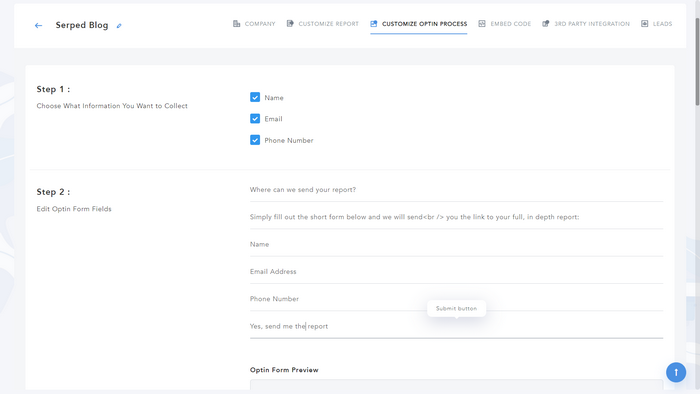700x394 pixels.
Task: Click the scroll-to-top round arrow button
Action: [x=676, y=372]
